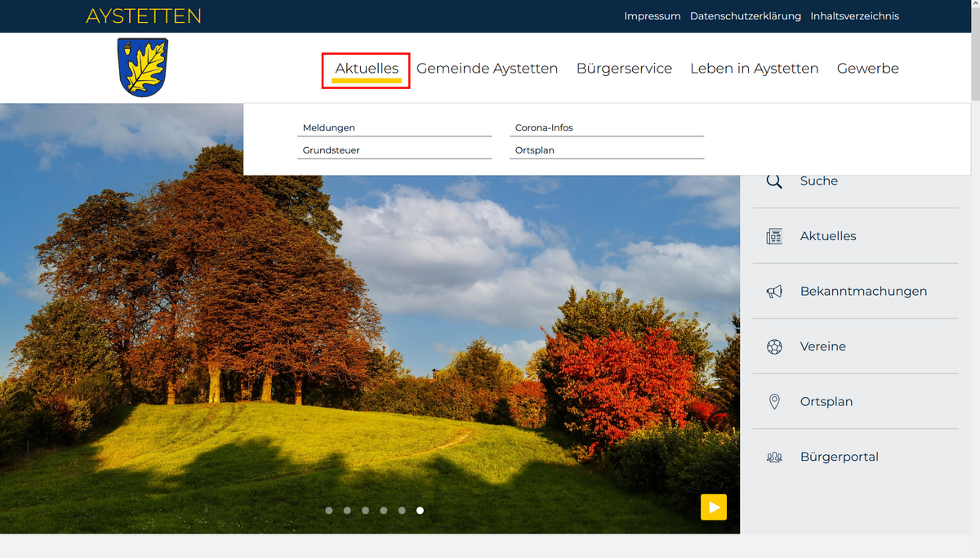980x558 pixels.
Task: Open the Aktuelles main menu
Action: (367, 69)
